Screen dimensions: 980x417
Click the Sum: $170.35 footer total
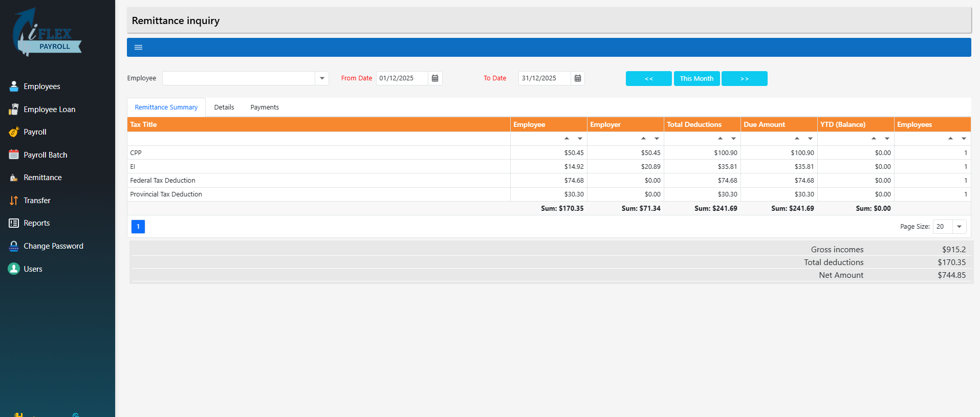pyautogui.click(x=562, y=208)
